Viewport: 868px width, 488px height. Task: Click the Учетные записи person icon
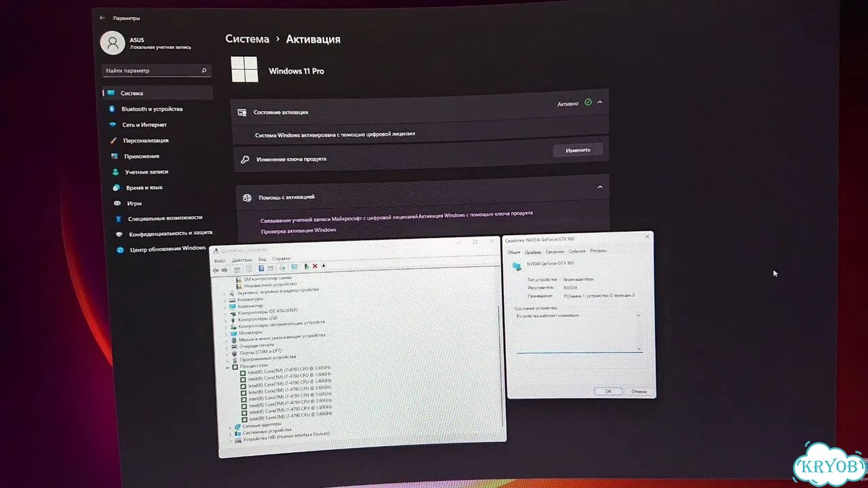coord(115,172)
